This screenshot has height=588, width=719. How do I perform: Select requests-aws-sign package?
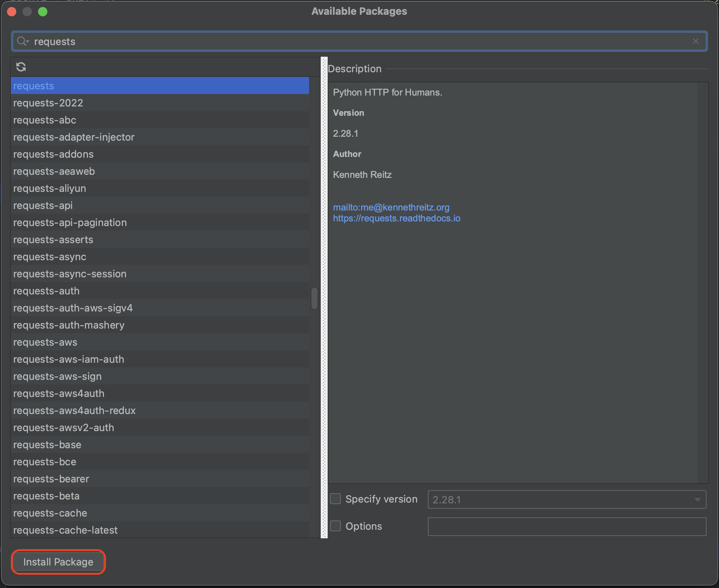tap(160, 376)
